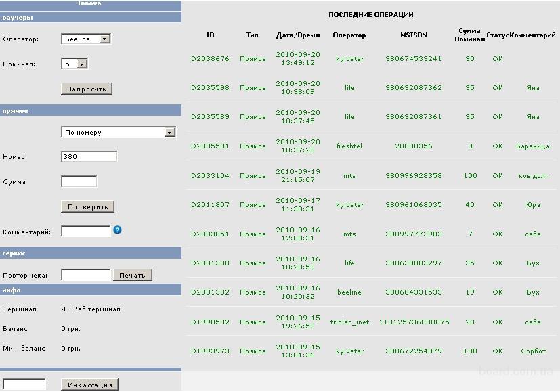
Task: Open operation ID D2035581 for freshtel
Action: (210, 146)
